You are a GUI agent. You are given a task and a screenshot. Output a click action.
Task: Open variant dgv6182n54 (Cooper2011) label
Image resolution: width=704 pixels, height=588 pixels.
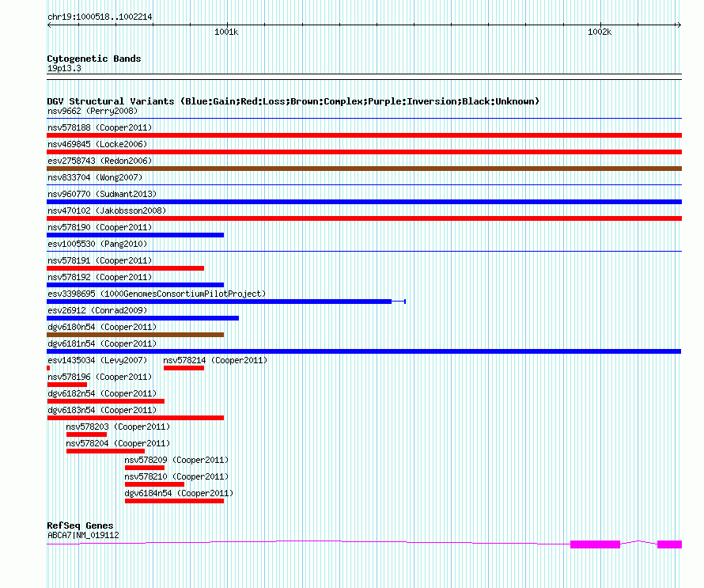102,393
